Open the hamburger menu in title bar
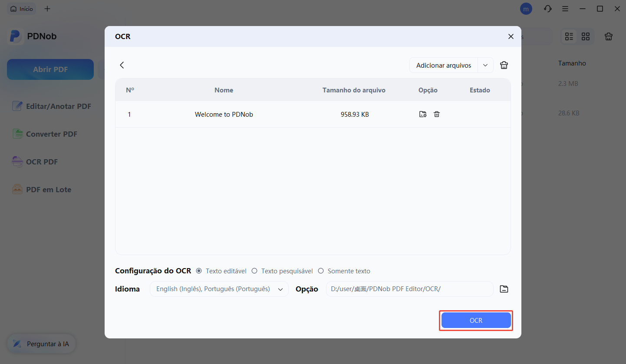Screen dimensions: 626x364 (565, 9)
